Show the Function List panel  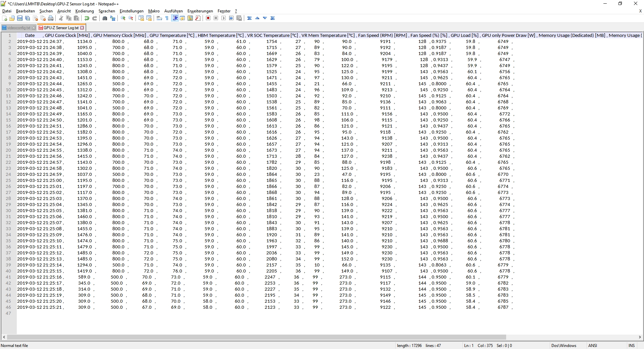(198, 18)
